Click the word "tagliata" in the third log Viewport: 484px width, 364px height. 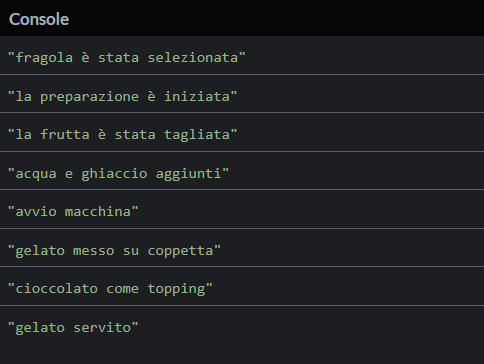pos(197,135)
